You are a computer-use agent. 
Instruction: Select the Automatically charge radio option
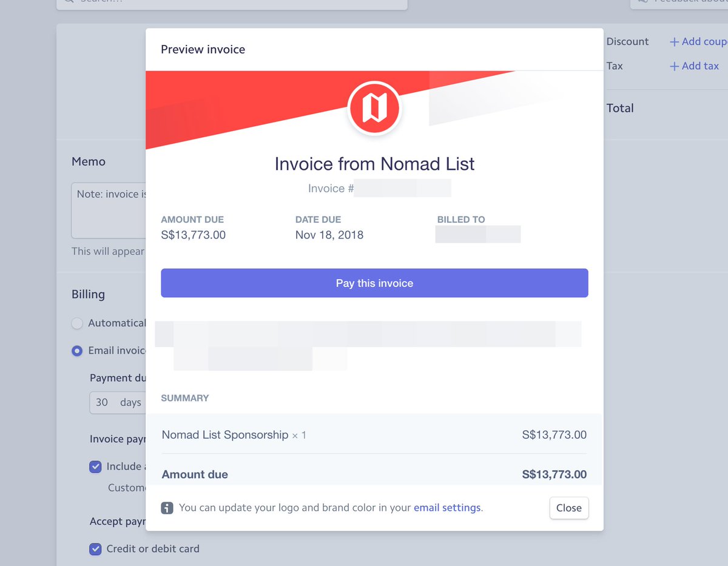(x=77, y=323)
